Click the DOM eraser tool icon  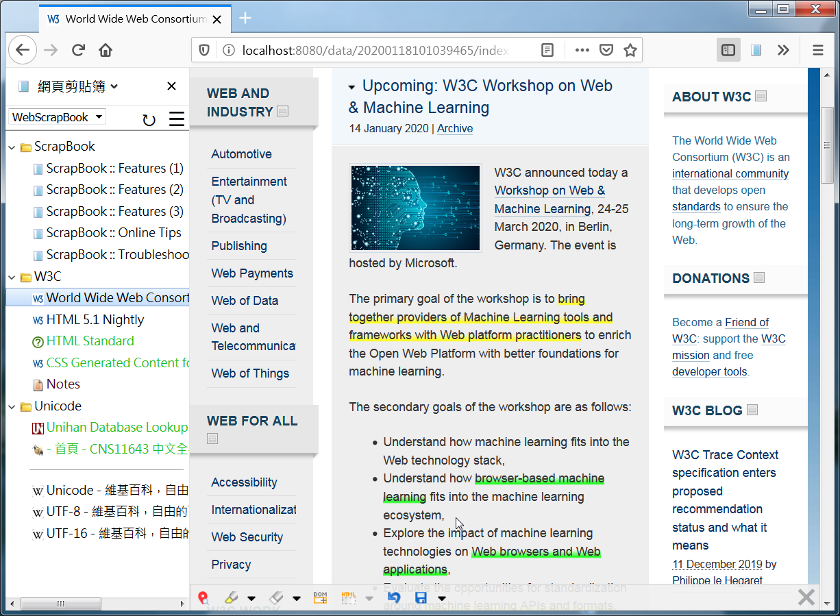pyautogui.click(x=320, y=597)
